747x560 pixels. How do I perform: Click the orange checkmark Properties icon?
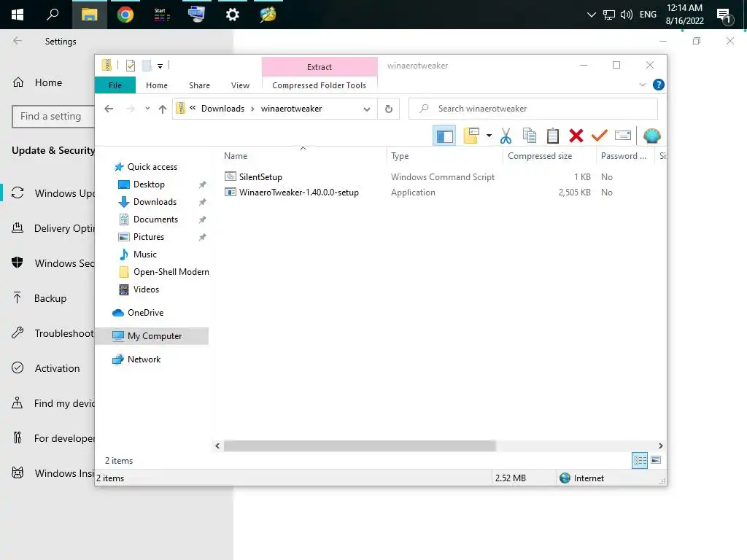[x=599, y=136]
